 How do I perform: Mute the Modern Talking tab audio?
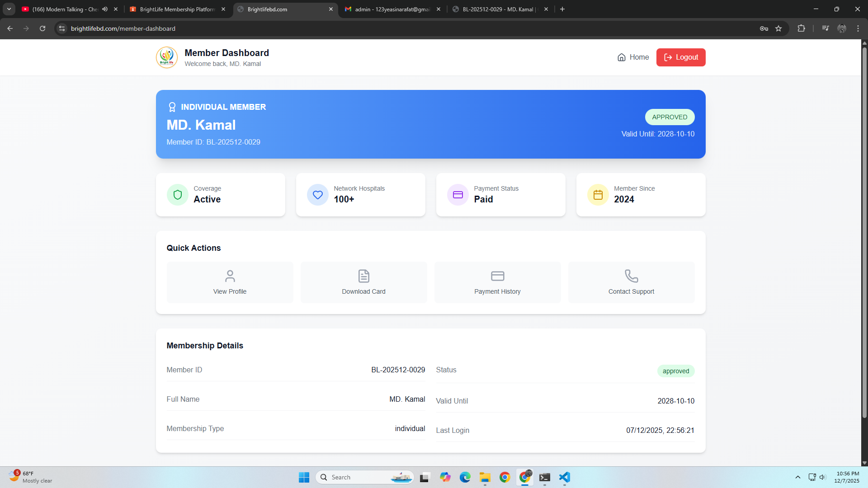click(105, 9)
